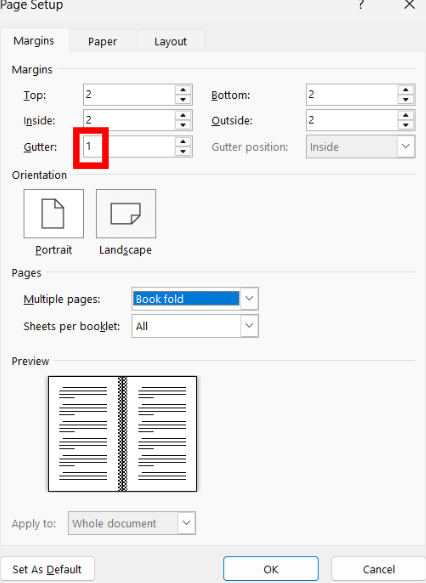Click the Set As Default button
The image size is (426, 583).
point(47,569)
